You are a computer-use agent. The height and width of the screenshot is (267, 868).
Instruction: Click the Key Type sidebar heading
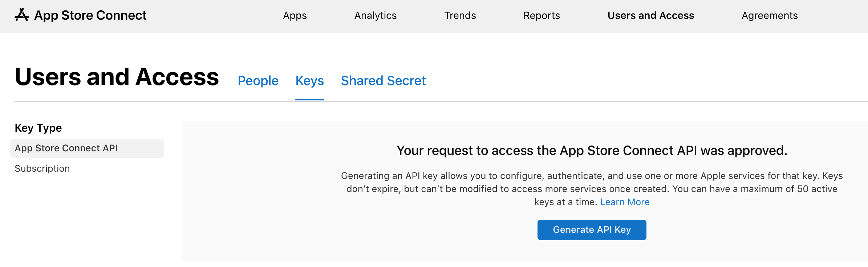38,128
